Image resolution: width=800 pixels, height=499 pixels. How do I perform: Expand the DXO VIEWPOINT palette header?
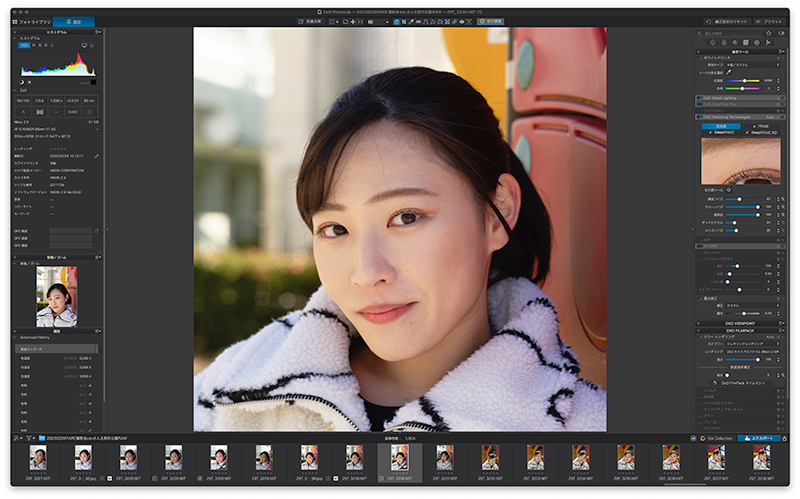tap(740, 323)
